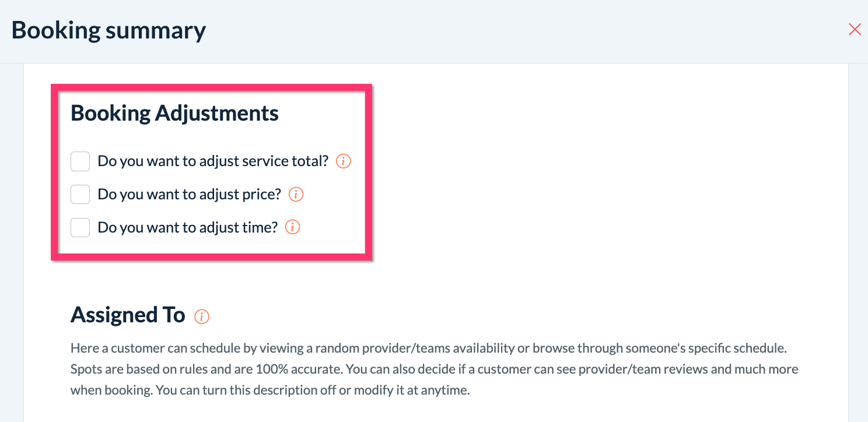Tick the adjust price checkbox

80,195
